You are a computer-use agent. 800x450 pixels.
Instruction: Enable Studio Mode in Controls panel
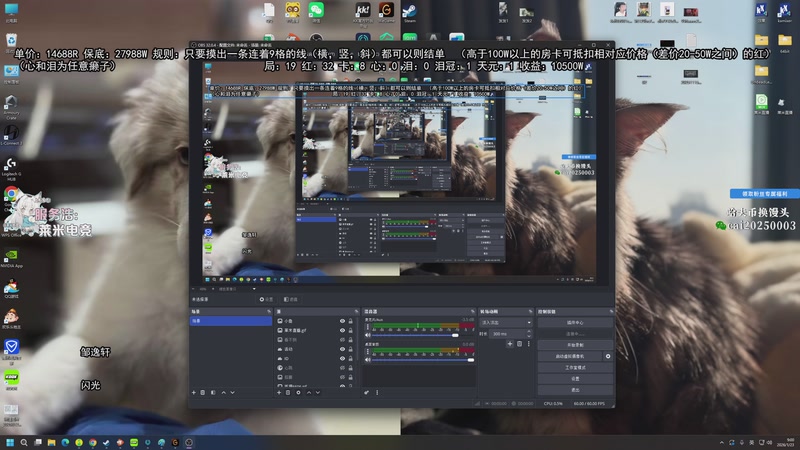tap(575, 367)
